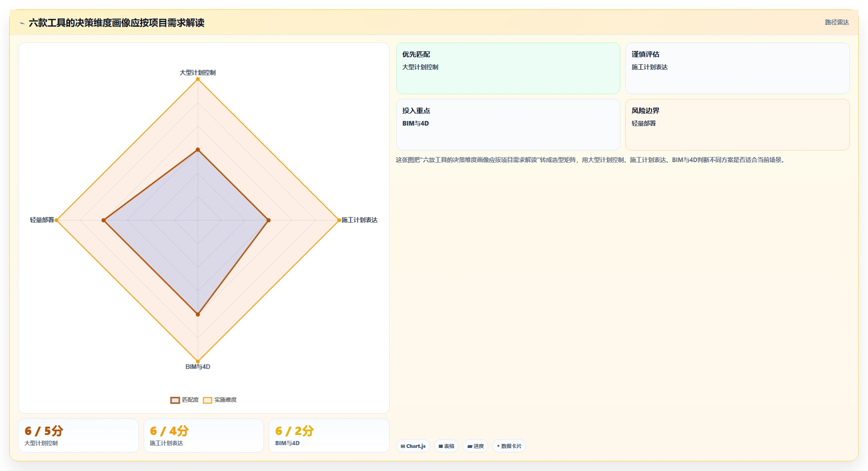Click the 匹配度 data point on 施工计划表达 axis
Viewport: 868px width, 471px height.
268,220
